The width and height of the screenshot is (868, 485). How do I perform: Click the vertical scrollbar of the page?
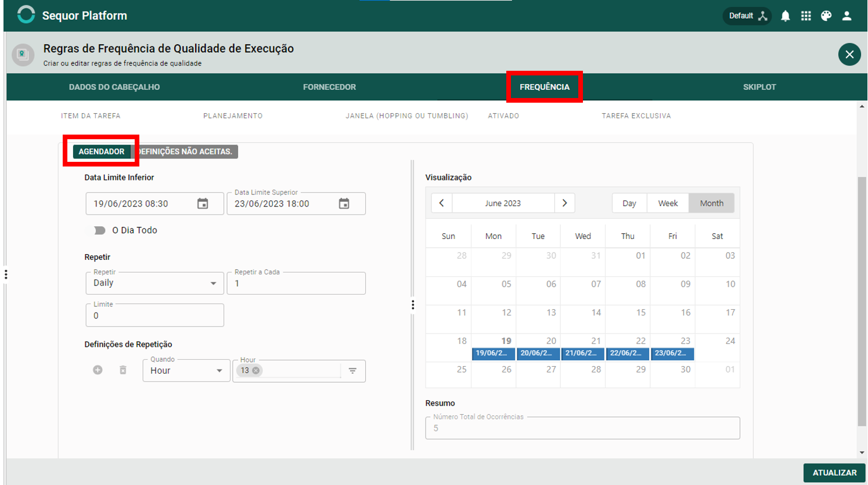862,302
